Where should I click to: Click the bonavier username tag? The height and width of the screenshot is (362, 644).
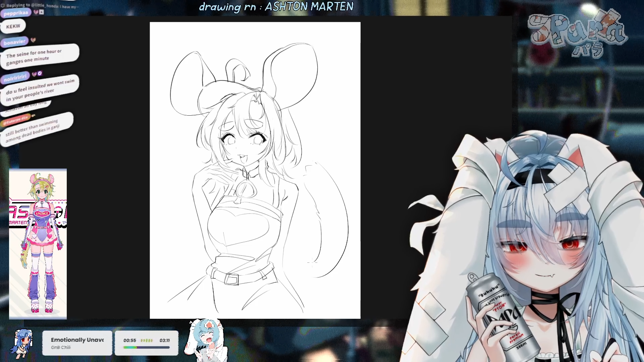pos(14,42)
